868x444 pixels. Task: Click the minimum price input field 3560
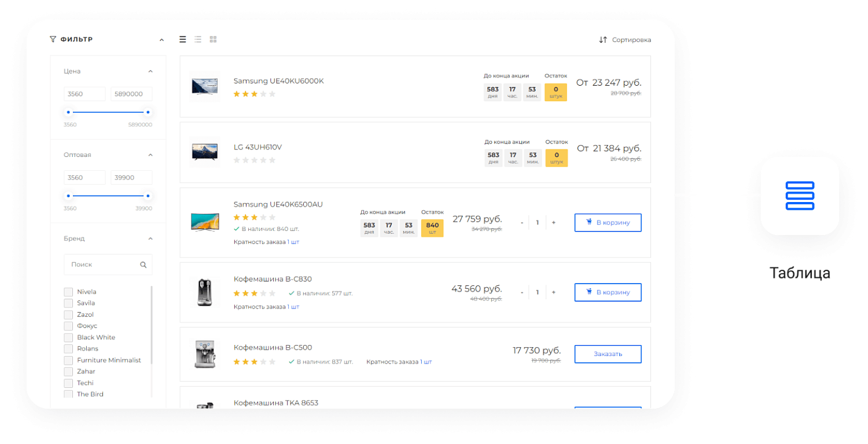[84, 94]
